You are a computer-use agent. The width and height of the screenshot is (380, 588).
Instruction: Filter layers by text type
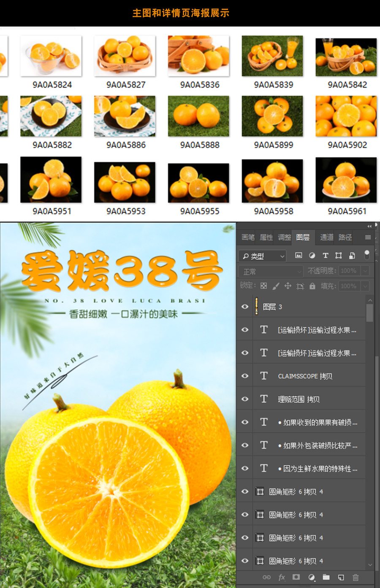point(325,256)
